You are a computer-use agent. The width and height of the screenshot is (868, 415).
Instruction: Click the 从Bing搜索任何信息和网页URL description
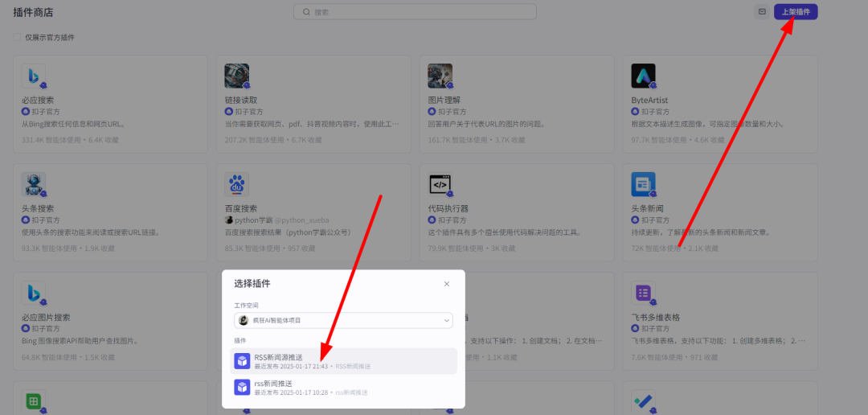tap(74, 124)
